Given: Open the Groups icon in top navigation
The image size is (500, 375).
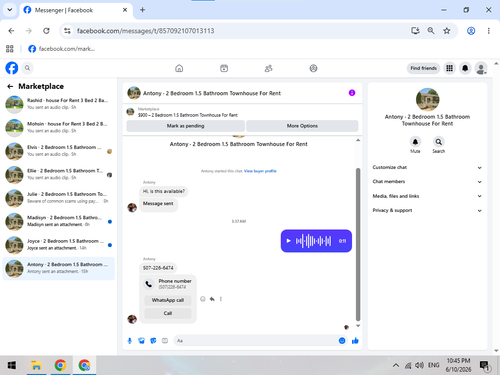Looking at the screenshot, I should 313,68.
